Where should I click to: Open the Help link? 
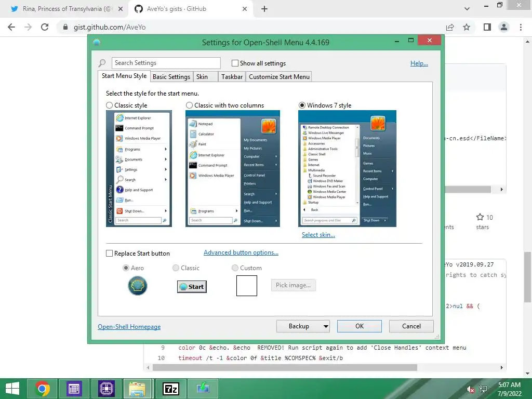pyautogui.click(x=419, y=63)
